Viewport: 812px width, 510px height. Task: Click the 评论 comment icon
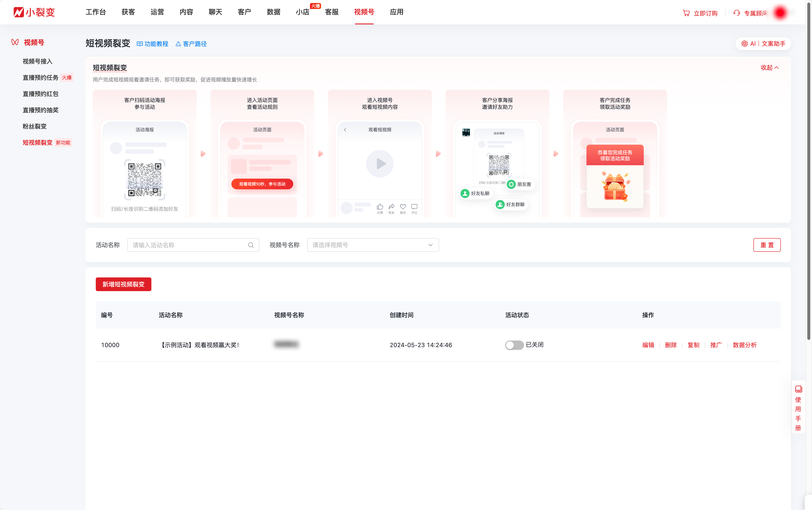[414, 207]
